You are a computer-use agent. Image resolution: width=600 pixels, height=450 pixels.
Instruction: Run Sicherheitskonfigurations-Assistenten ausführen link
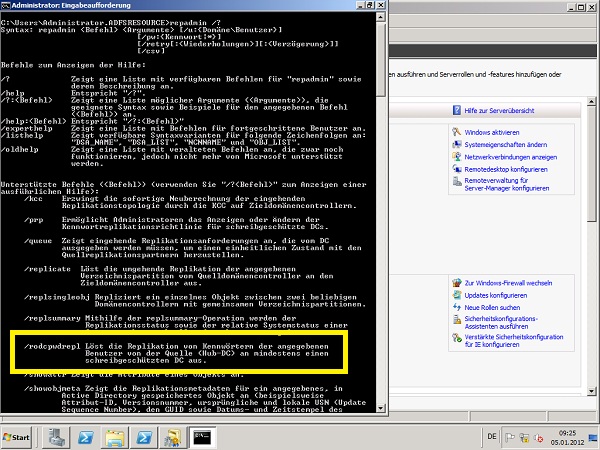coord(501,322)
